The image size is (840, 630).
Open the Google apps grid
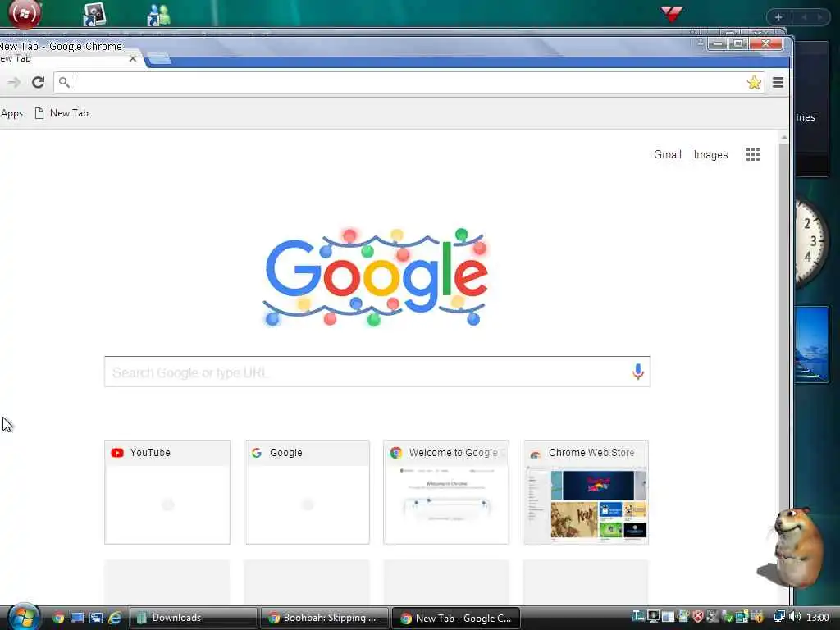(753, 154)
